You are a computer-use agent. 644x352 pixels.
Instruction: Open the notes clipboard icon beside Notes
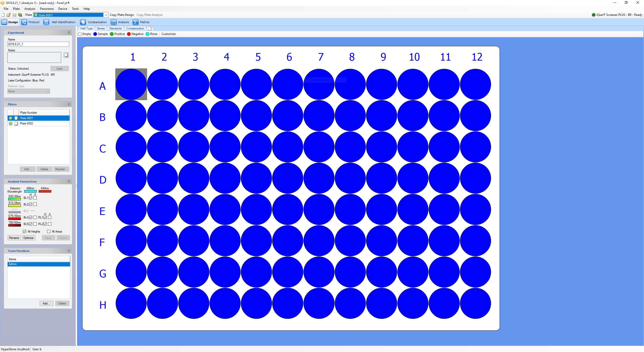66,55
